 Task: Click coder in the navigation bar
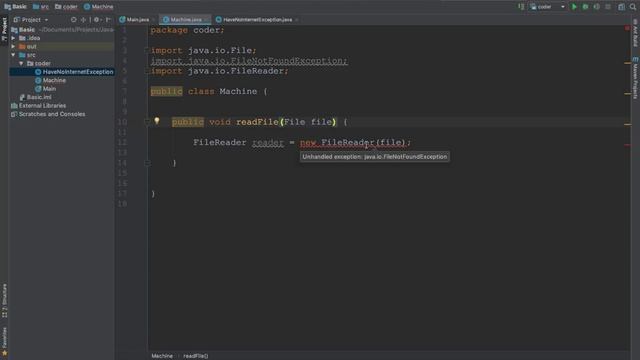(x=66, y=7)
